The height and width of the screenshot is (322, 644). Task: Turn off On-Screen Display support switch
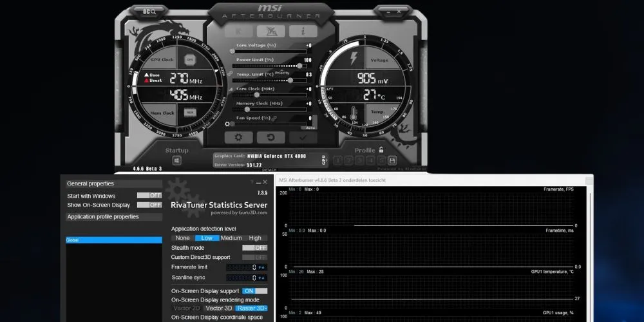click(x=254, y=291)
